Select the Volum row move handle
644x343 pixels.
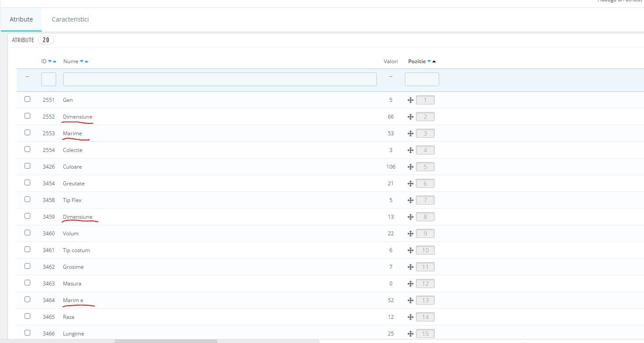point(411,234)
